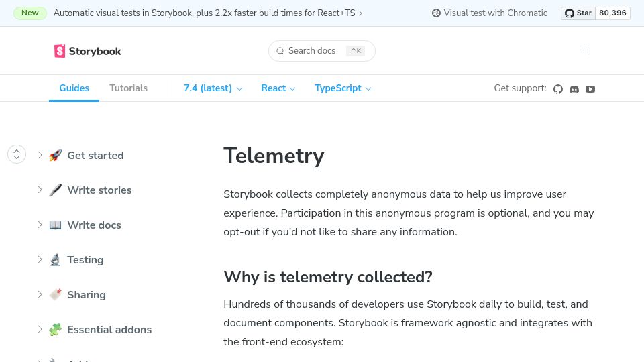The height and width of the screenshot is (362, 644).
Task: Switch to the Guides tab
Action: point(74,88)
